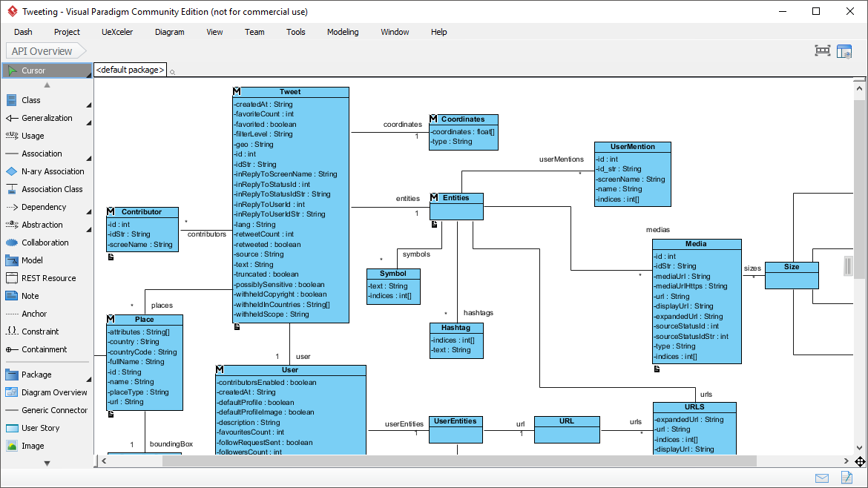Open the Modeling menu
The width and height of the screenshot is (868, 488).
pos(342,32)
